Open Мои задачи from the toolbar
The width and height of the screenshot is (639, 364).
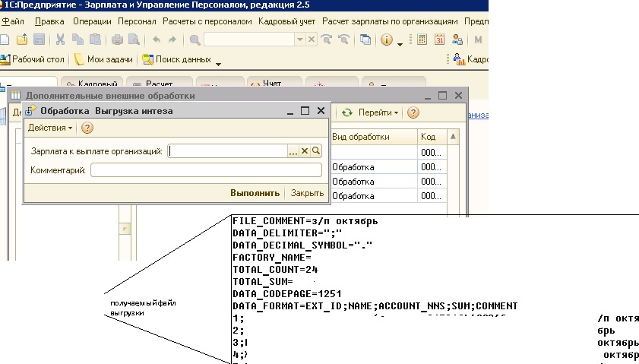(103, 59)
